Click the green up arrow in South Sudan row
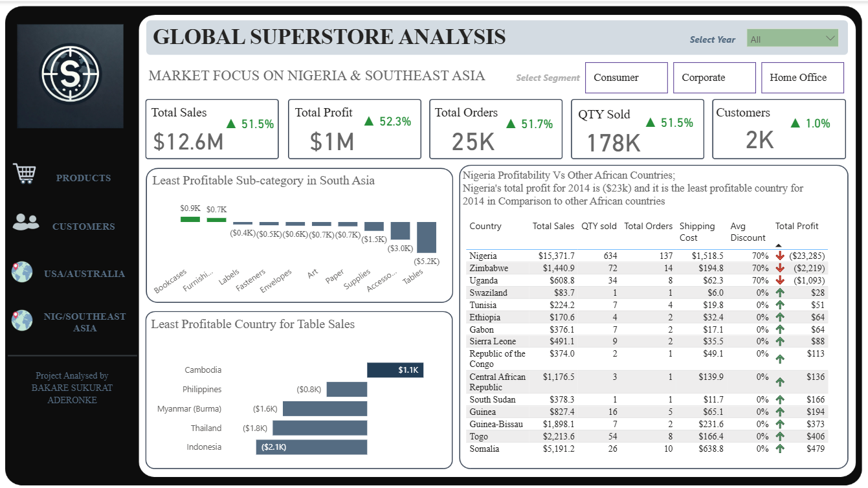This screenshot has height=488, width=868. 780,400
